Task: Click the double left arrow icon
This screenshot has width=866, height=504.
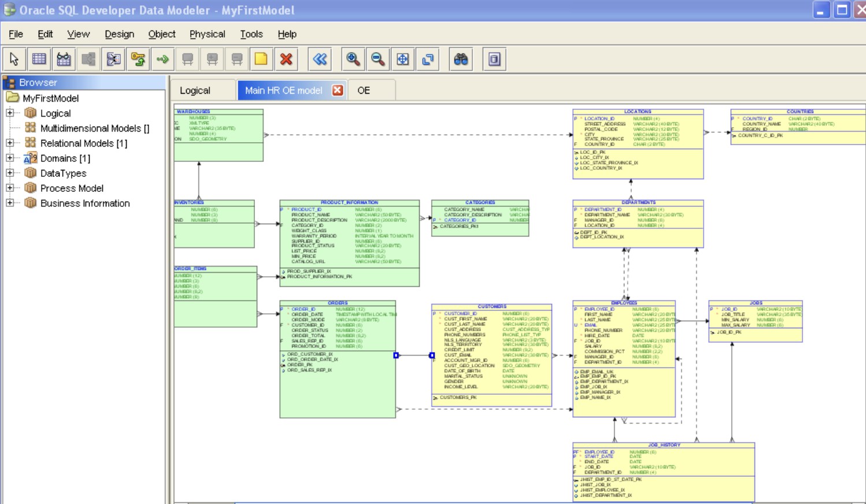Action: (320, 59)
